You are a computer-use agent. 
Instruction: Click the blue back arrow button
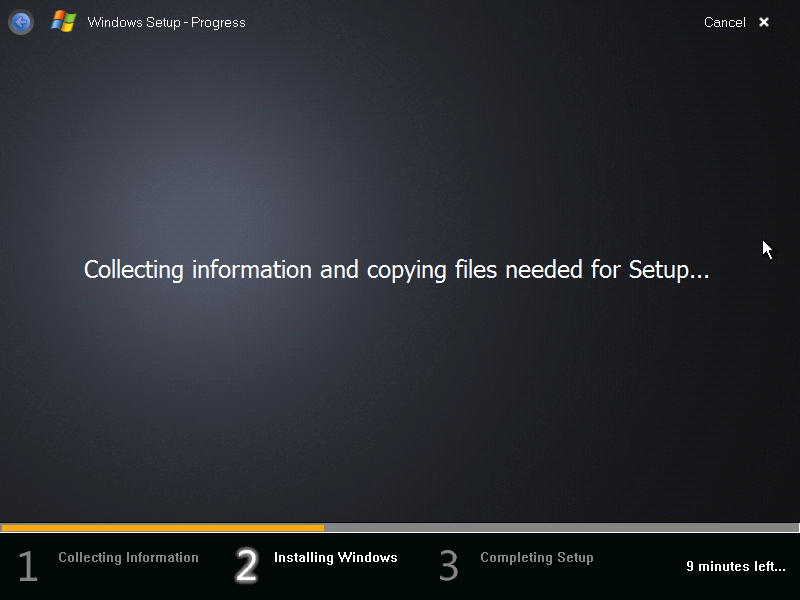[20, 22]
